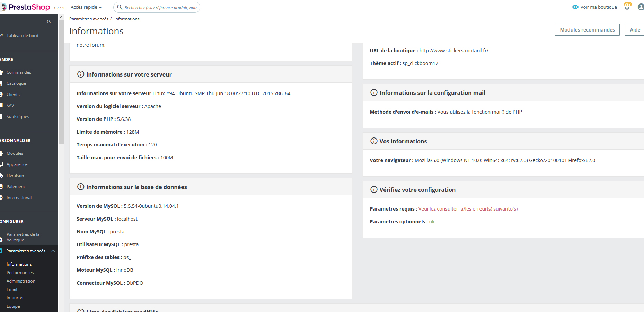Click the magnifier icon in search box

(x=120, y=7)
